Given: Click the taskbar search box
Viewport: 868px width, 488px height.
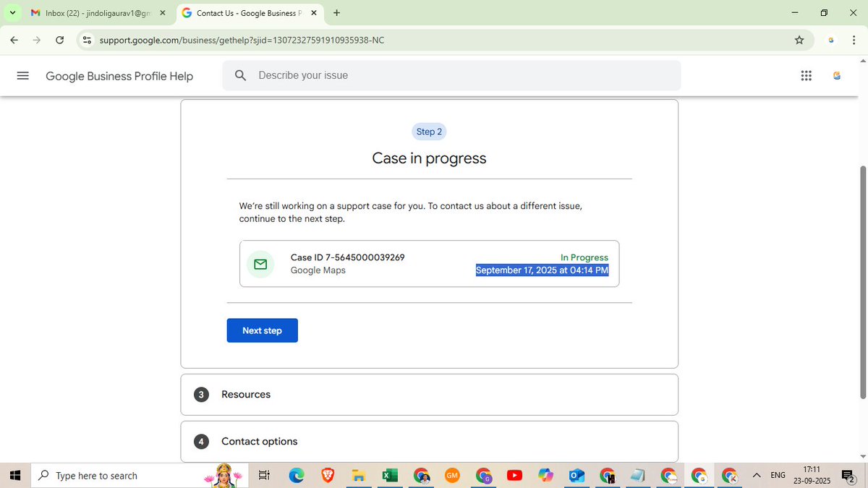Looking at the screenshot, I should 141,476.
